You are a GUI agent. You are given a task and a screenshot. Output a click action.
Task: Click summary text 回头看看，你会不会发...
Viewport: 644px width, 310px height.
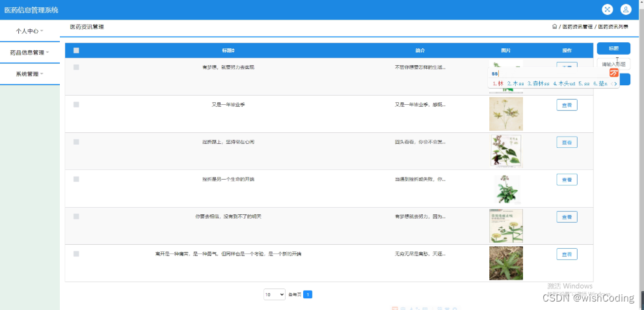tap(420, 142)
